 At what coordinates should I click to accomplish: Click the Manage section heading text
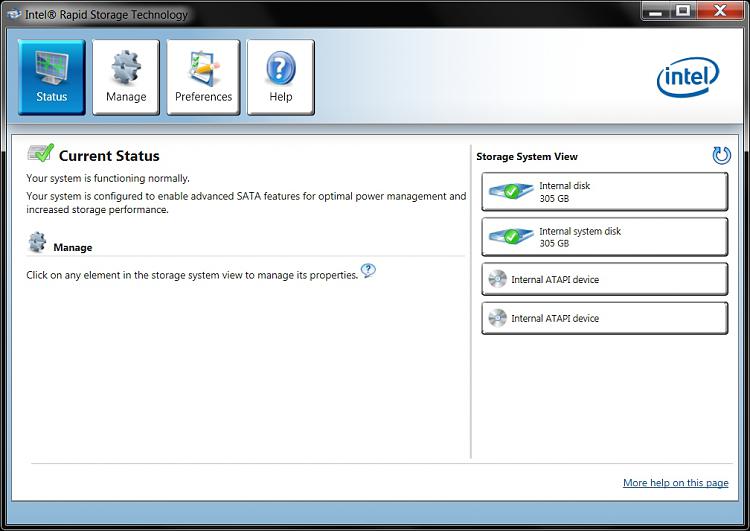pos(73,247)
